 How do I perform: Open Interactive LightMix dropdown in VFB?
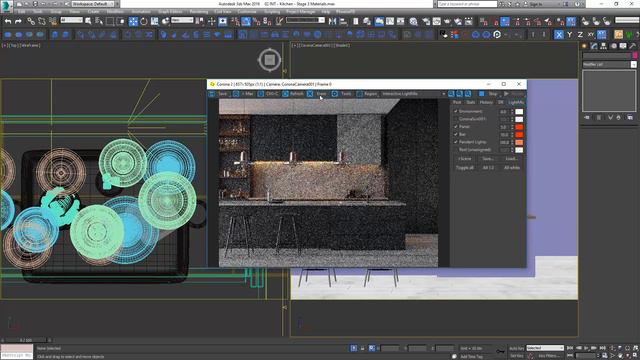413,94
